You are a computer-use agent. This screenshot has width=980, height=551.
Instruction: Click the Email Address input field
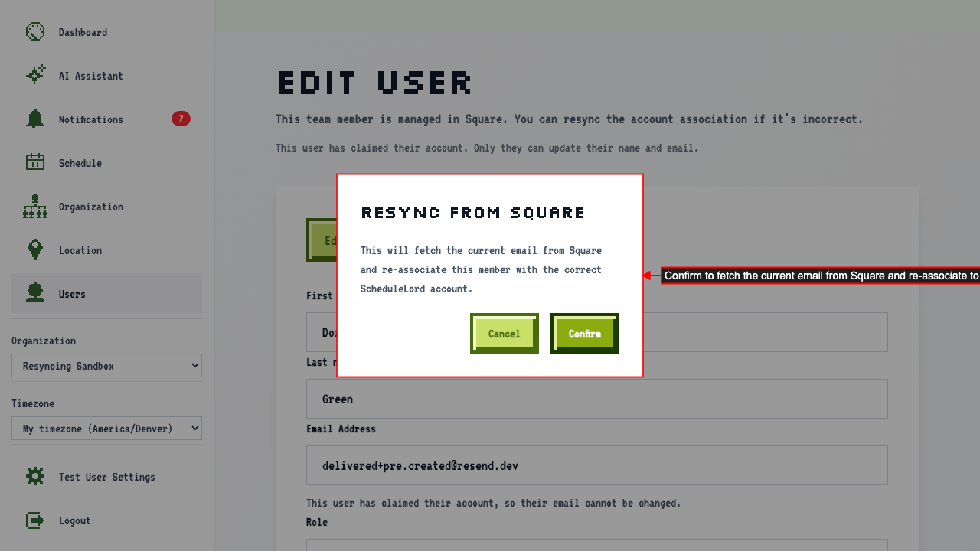(x=597, y=465)
